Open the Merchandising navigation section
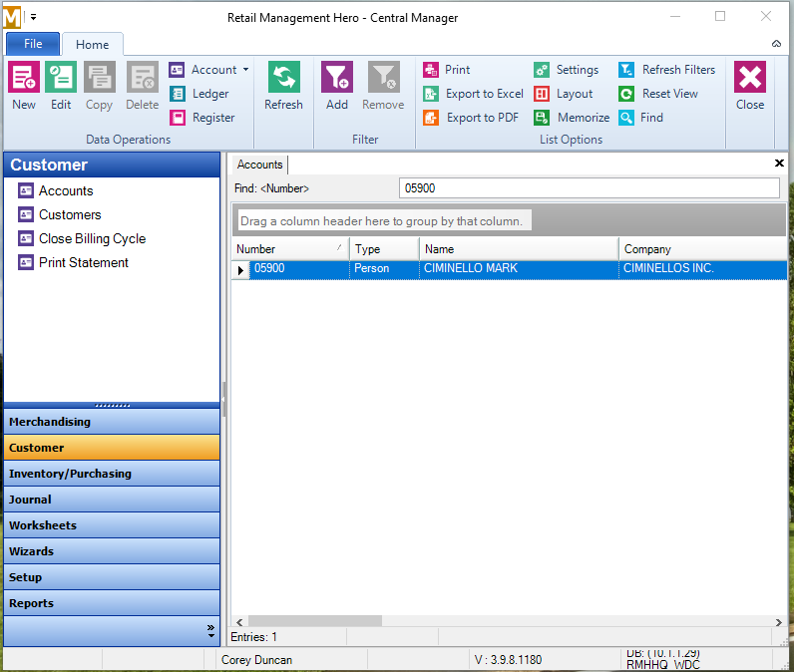 [112, 422]
